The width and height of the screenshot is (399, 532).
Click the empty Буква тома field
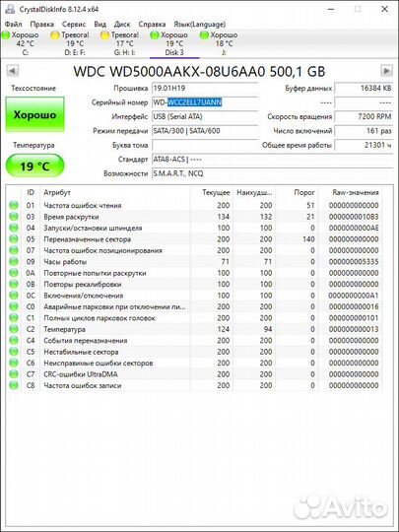click(x=205, y=145)
